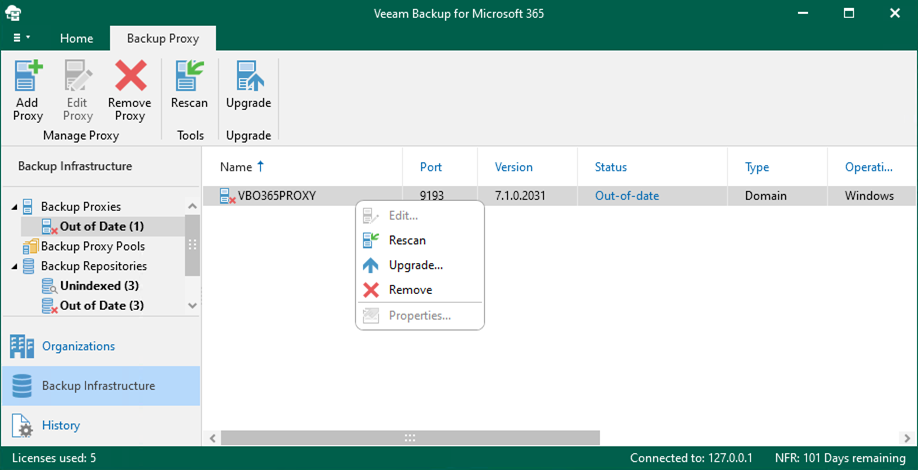Select Out of Date (1) proxies node
The image size is (918, 470).
point(102,227)
